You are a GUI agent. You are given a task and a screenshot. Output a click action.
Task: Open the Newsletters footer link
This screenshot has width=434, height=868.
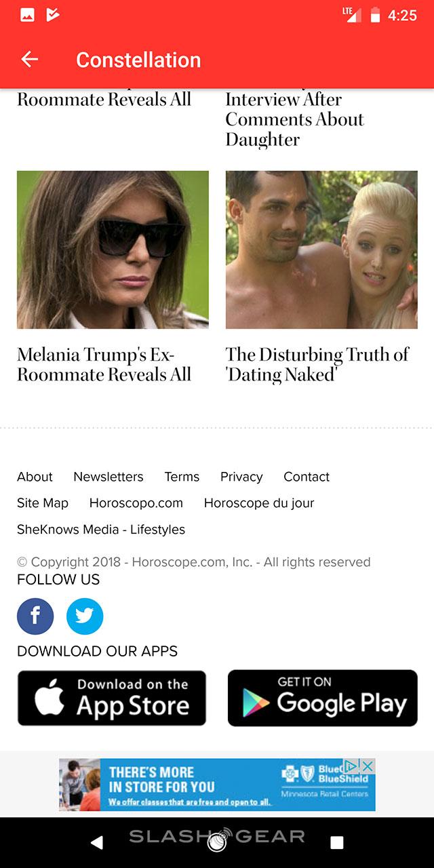tap(108, 477)
